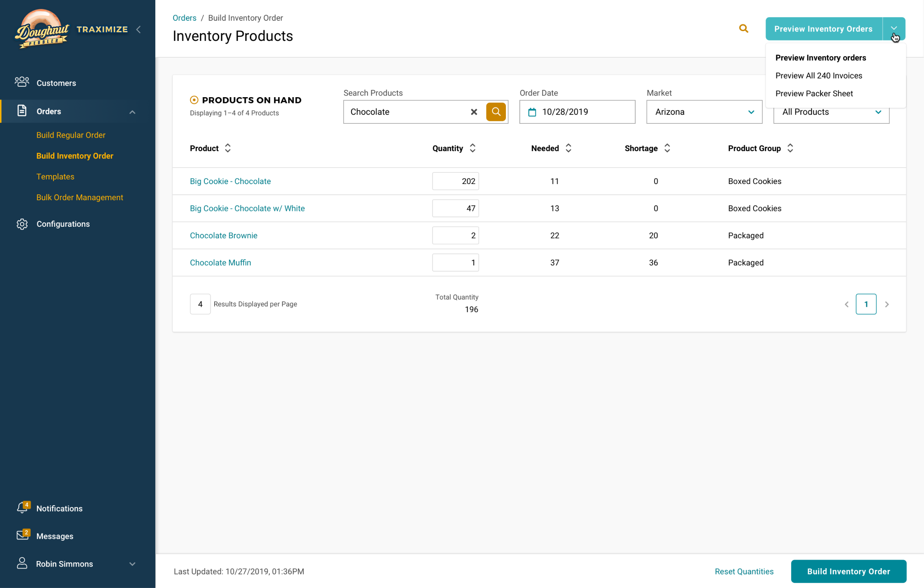Click the orange search products button
The width and height of the screenshot is (924, 588).
click(496, 112)
